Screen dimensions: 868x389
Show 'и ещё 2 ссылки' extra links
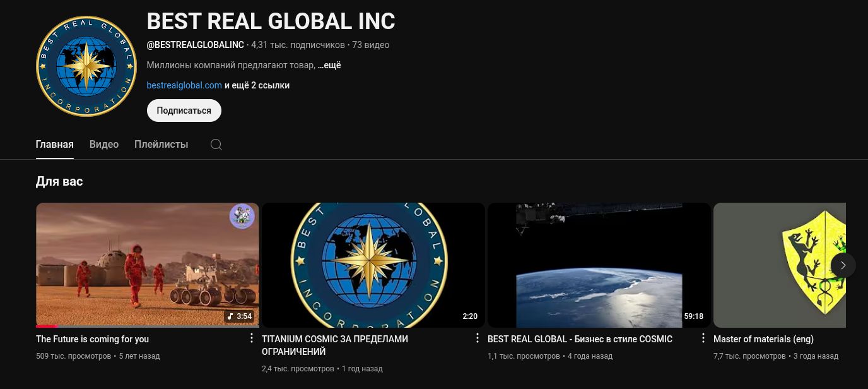click(x=257, y=85)
